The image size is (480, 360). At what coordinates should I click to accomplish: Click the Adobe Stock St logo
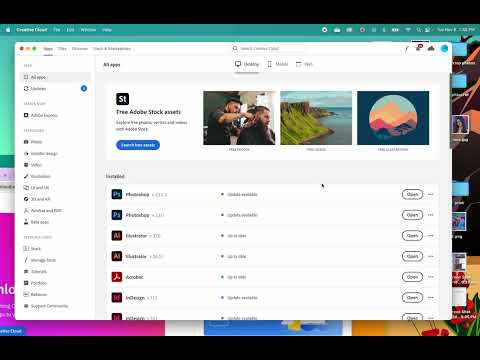pos(122,99)
